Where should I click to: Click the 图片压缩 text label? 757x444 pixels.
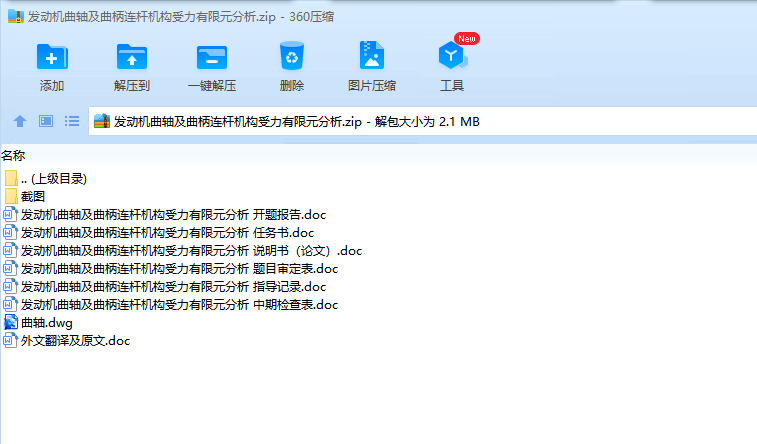372,85
